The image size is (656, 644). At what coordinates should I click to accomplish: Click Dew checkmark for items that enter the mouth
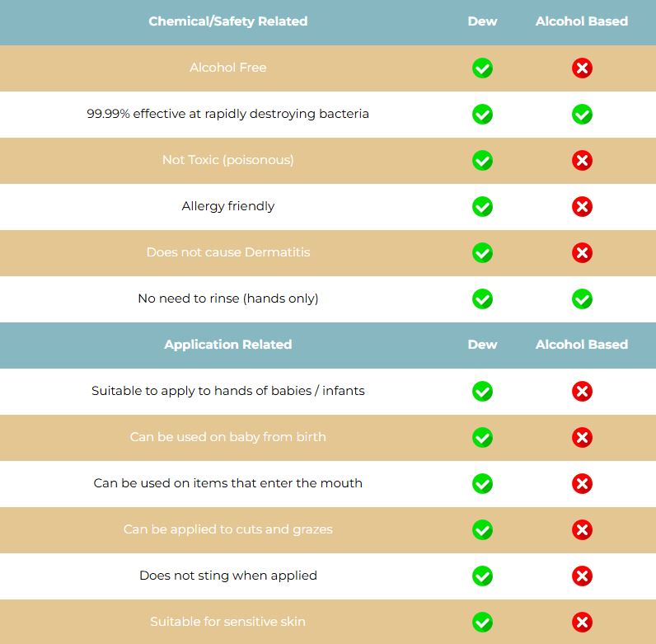pos(482,484)
